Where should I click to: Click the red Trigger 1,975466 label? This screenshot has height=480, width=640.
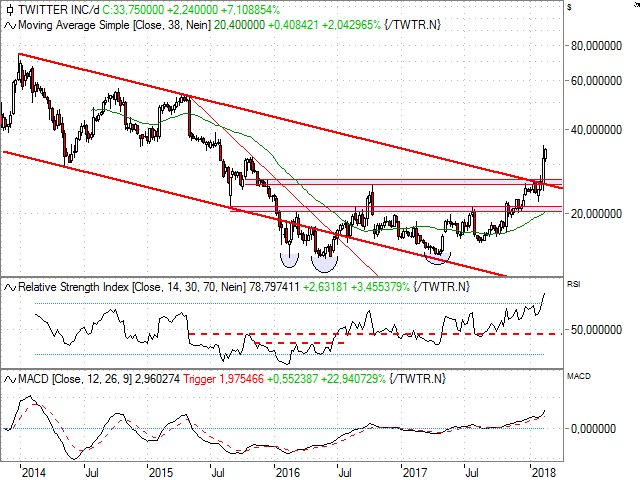click(x=223, y=379)
